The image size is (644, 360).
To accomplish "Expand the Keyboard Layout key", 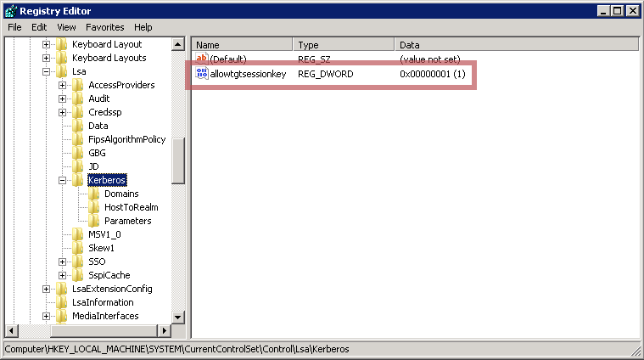I will point(46,44).
